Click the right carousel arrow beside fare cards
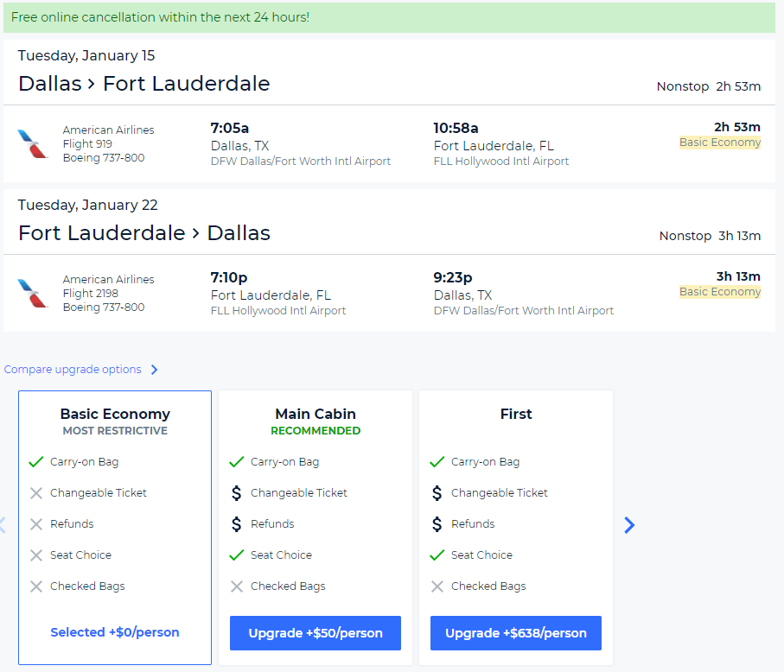Screen dimensions: 784x672 pyautogui.click(x=629, y=524)
